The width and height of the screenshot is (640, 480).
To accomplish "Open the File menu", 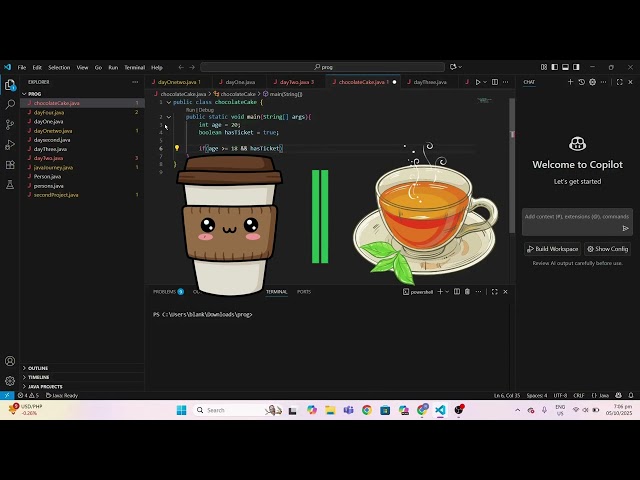I will click(x=22, y=67).
